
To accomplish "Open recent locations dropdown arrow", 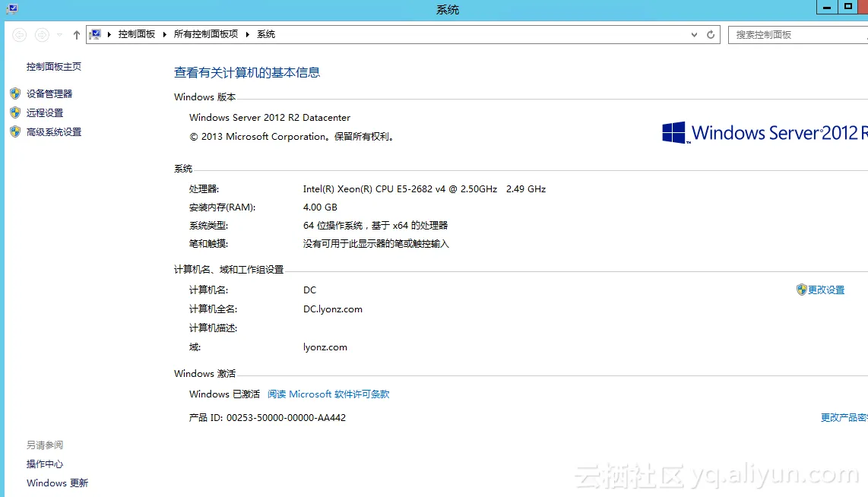I will coord(60,35).
